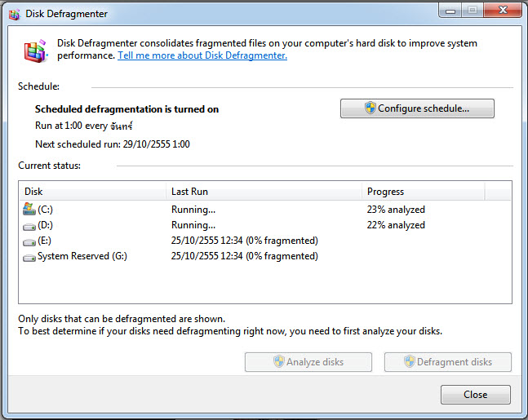Select the (C:) Windows drive icon
Image resolution: width=528 pixels, height=420 pixels.
pos(29,209)
